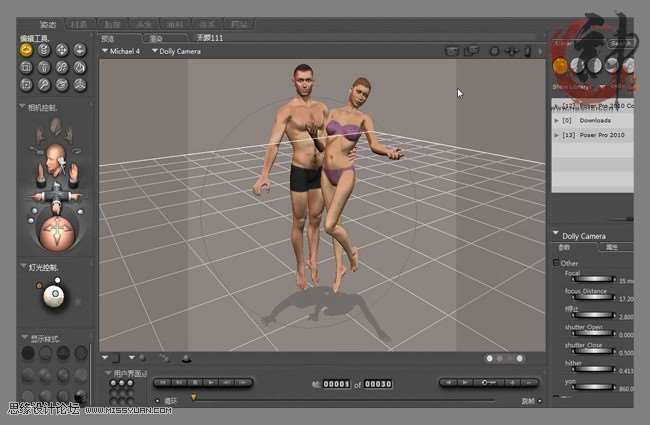The height and width of the screenshot is (425, 650).
Task: Switch to the 预览 preview document tab
Action: (x=108, y=39)
